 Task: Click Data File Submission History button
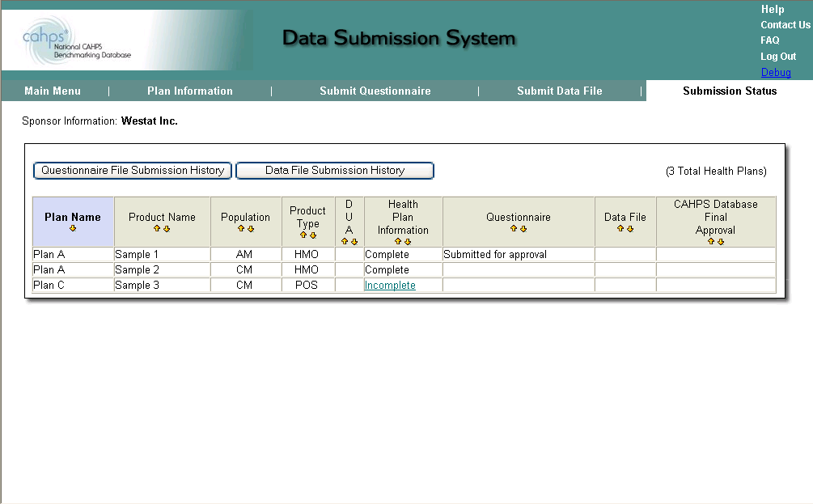click(335, 171)
